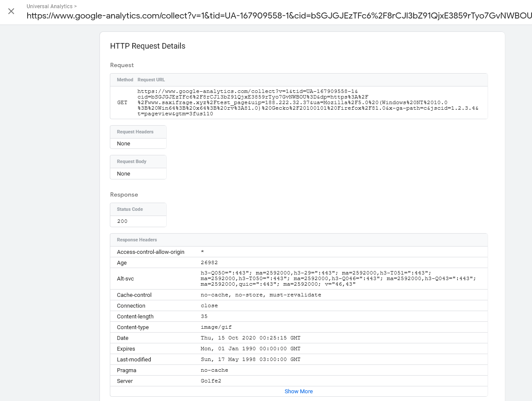Close the HTTP request details panel

11,11
